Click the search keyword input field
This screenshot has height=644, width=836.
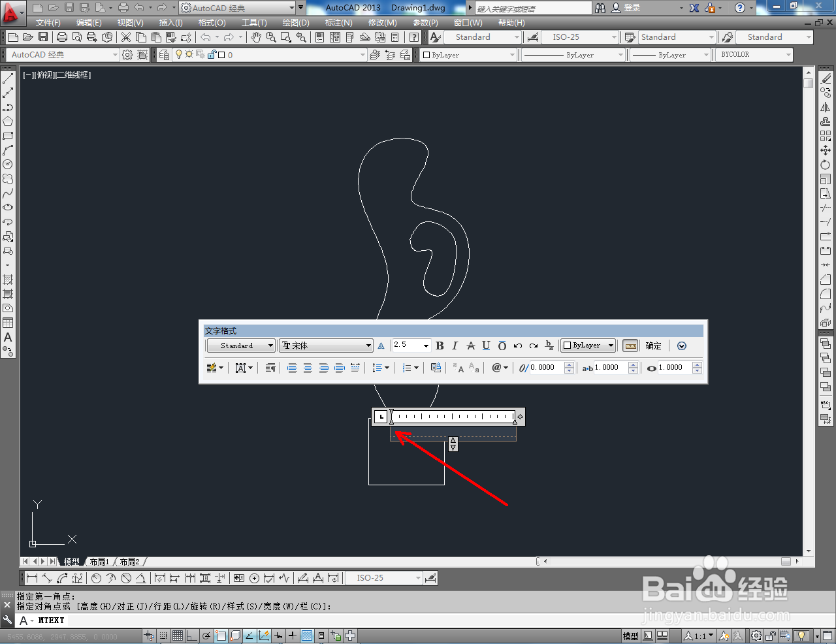pos(533,8)
